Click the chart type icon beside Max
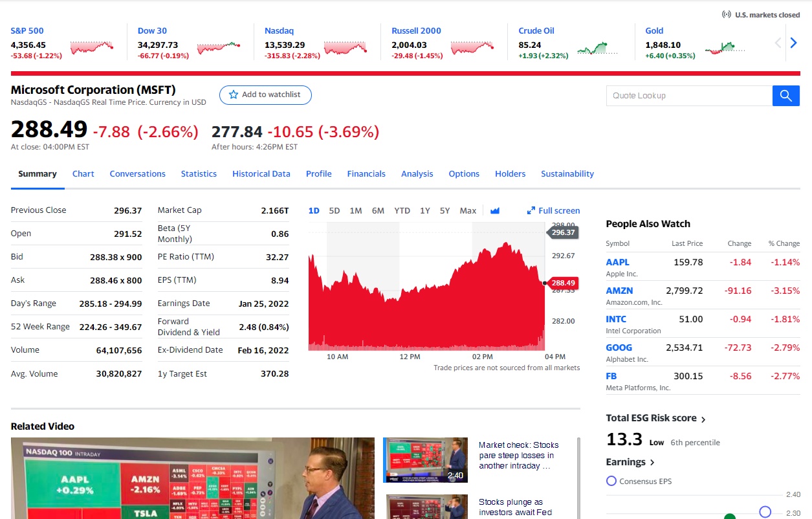 tap(495, 210)
